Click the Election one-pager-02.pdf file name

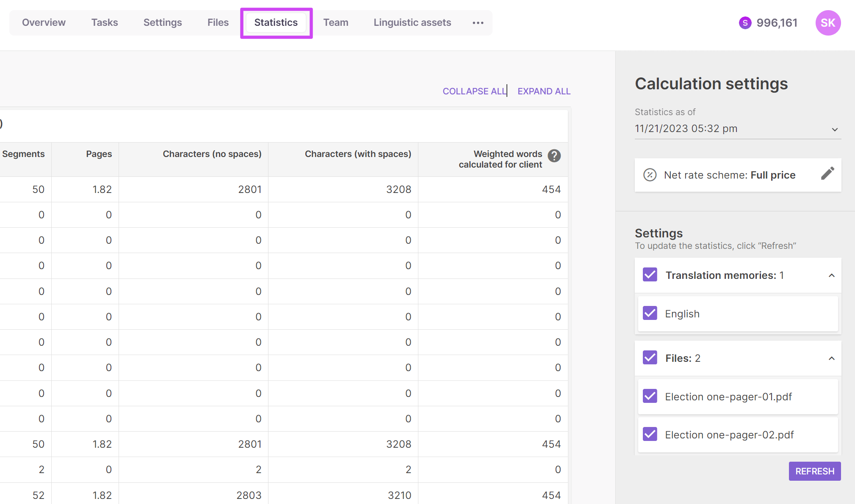tap(729, 435)
